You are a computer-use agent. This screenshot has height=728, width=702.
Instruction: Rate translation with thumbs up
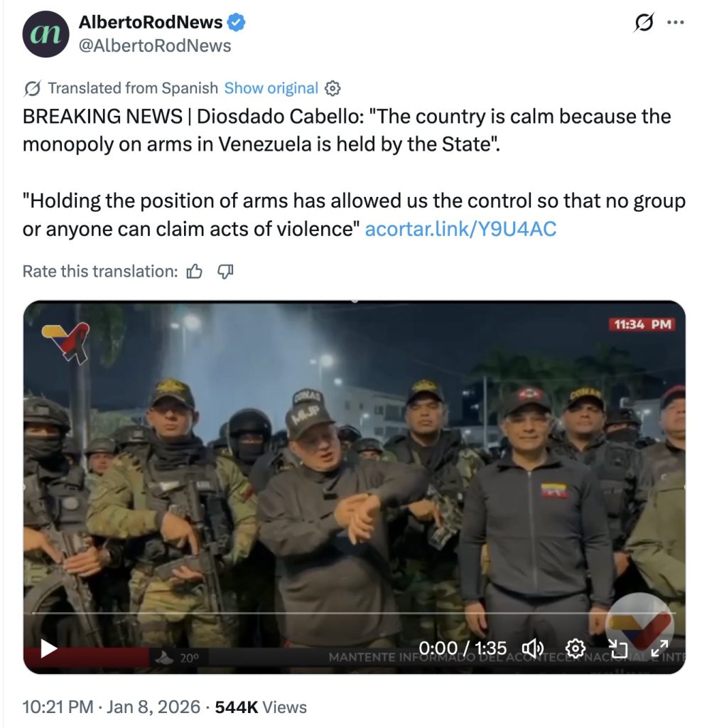[x=194, y=271]
